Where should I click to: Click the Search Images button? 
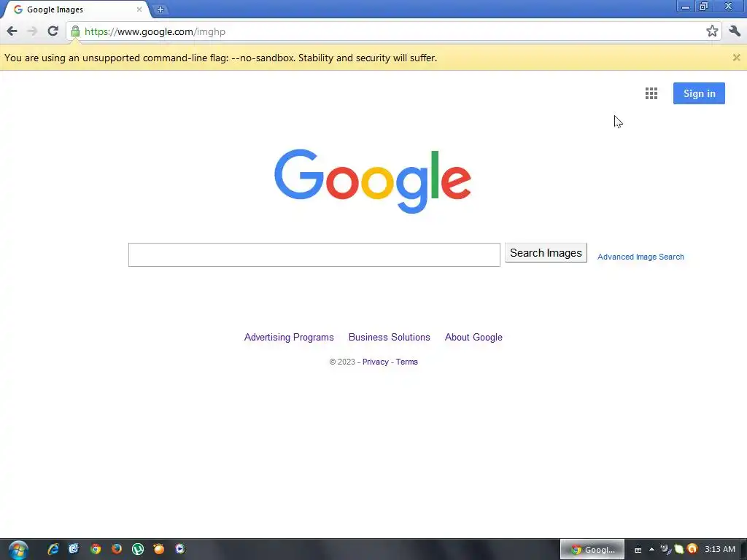click(x=546, y=253)
